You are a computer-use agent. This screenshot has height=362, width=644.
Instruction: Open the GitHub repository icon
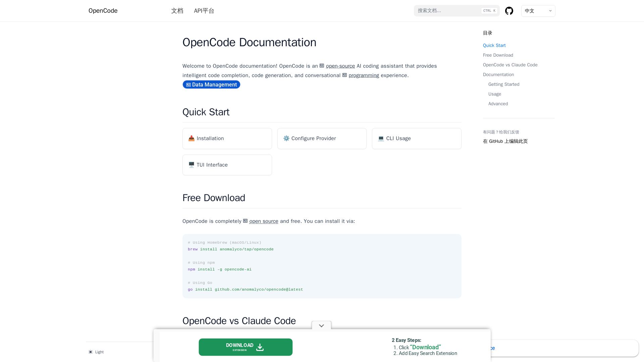tap(509, 11)
